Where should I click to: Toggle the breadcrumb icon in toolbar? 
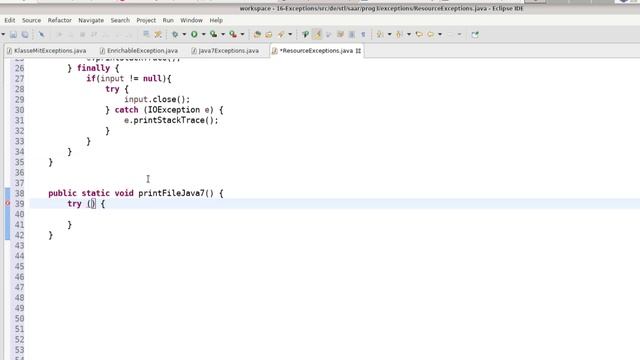(305, 35)
